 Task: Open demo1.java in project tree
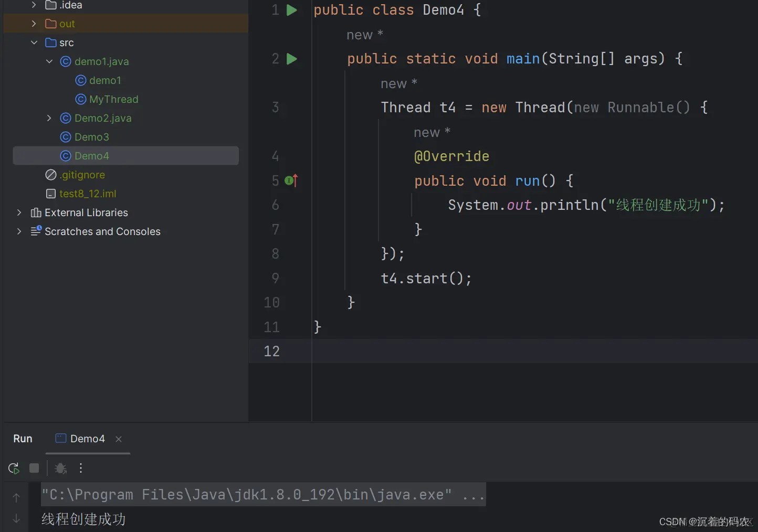point(101,61)
